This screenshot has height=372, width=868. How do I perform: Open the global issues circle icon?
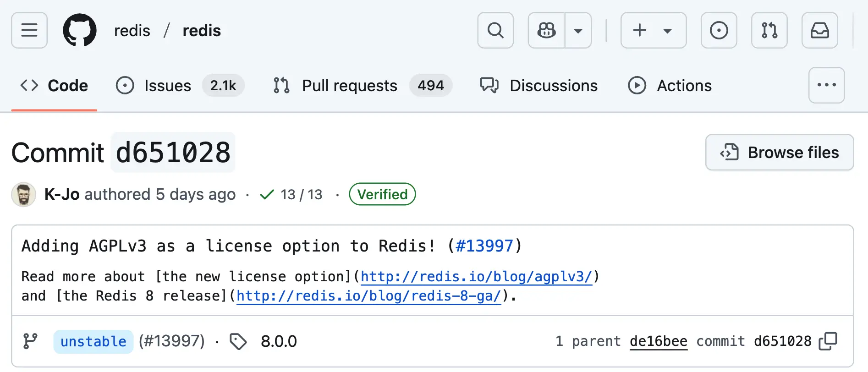coord(719,31)
